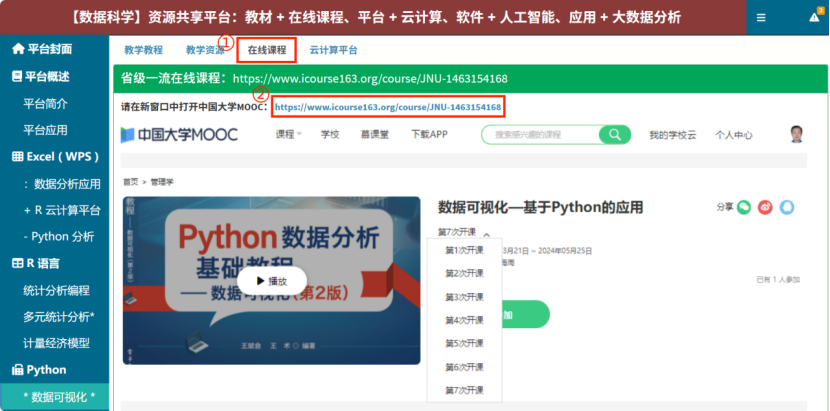Open 下载APP in MOOC navigation
Image resolution: width=830 pixels, height=411 pixels.
pos(429,135)
